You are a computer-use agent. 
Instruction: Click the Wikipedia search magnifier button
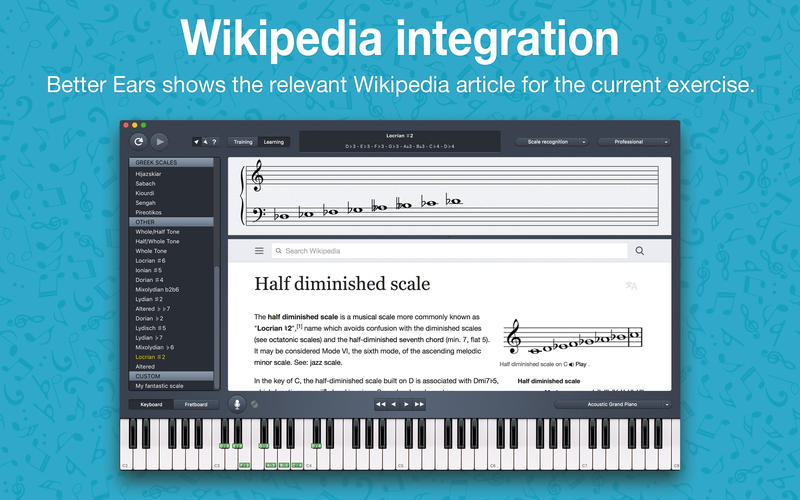pos(639,251)
